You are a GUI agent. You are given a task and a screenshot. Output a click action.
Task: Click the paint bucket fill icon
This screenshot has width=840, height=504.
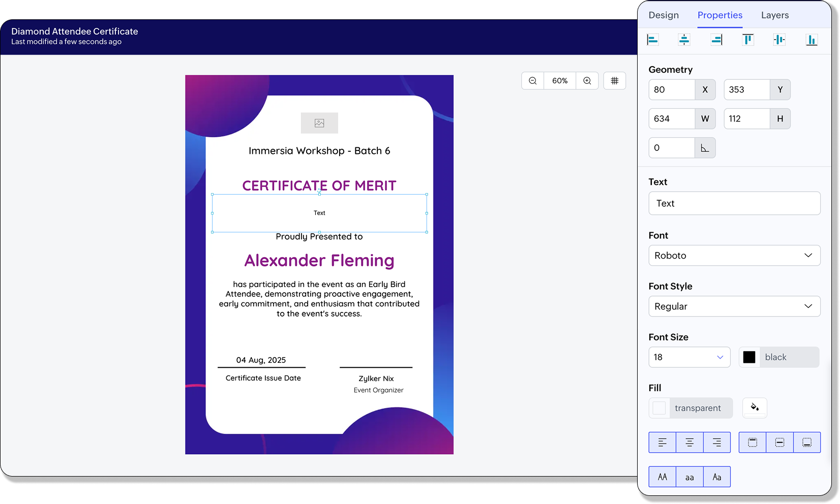click(755, 407)
